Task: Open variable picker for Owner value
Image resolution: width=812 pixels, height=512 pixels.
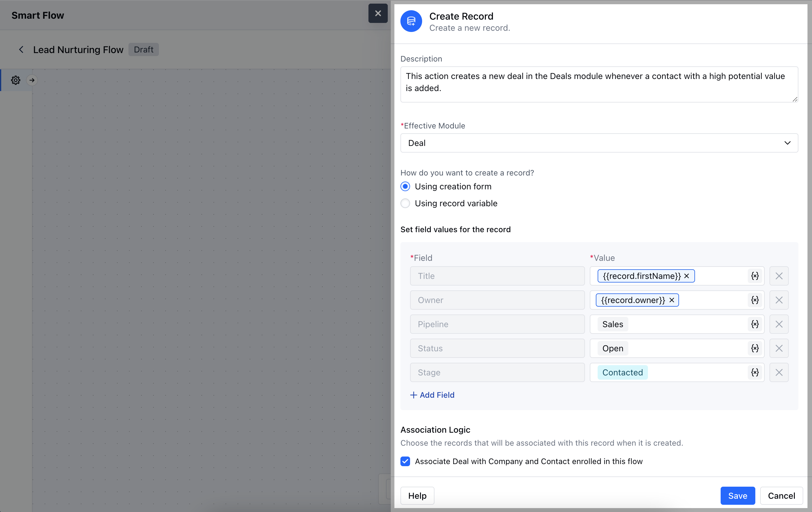Action: pyautogui.click(x=755, y=300)
